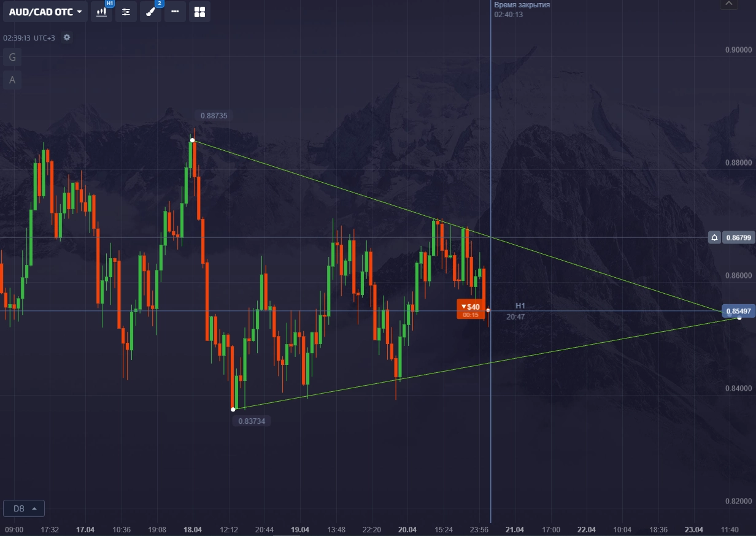Open the indicators settings sliders icon

coord(126,12)
